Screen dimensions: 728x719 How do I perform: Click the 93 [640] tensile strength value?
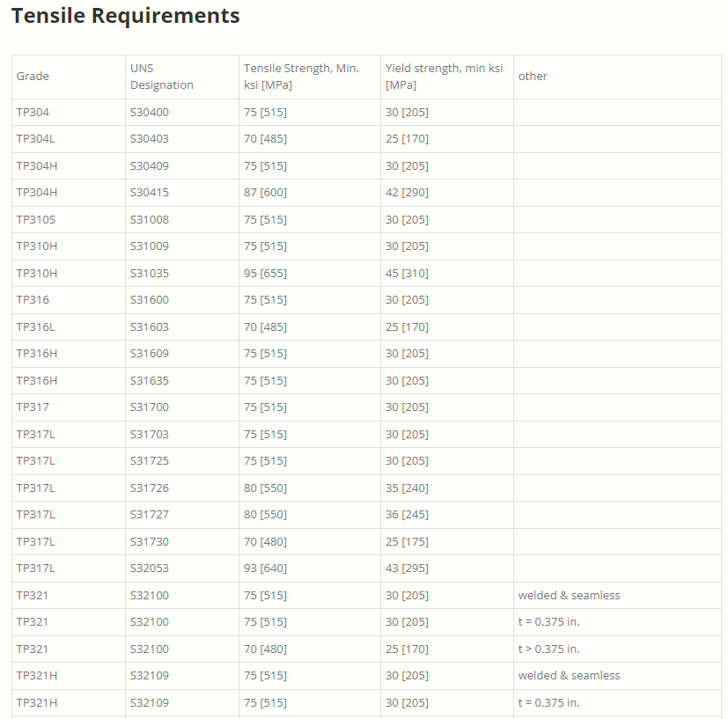click(265, 569)
